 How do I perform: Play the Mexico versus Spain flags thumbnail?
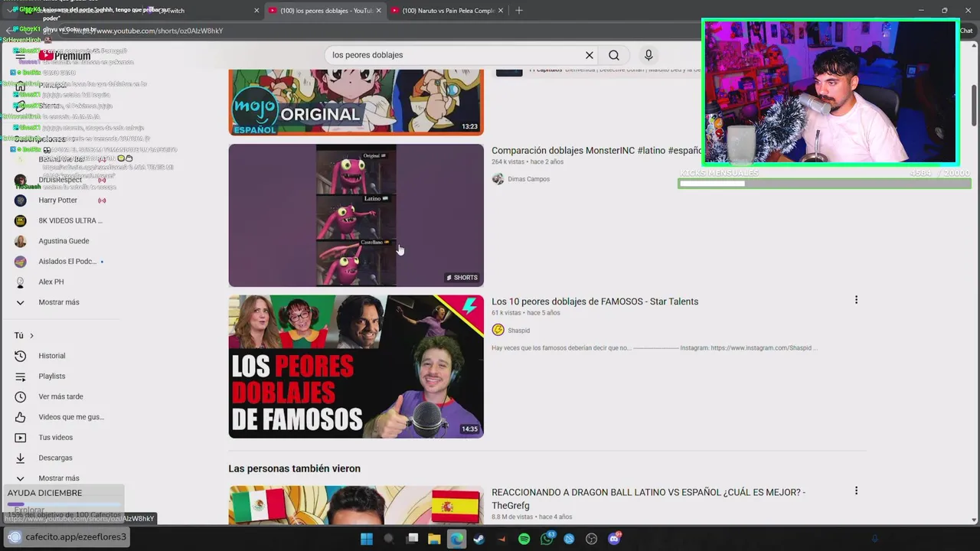click(356, 505)
